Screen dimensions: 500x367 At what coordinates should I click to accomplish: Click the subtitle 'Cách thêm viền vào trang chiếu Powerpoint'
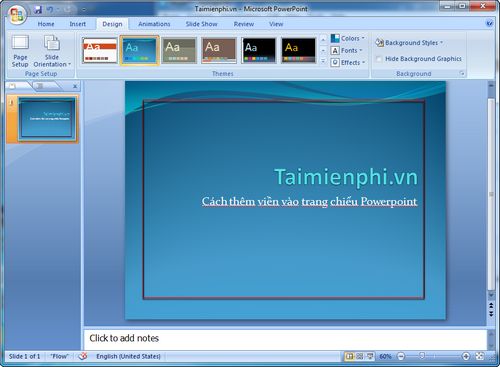coord(309,201)
